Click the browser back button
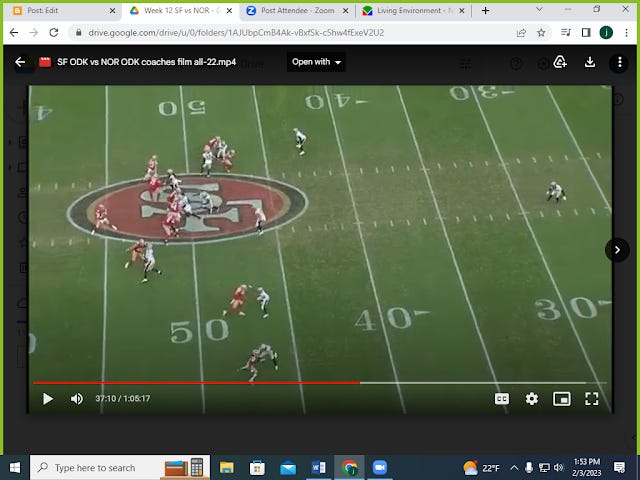 point(14,33)
